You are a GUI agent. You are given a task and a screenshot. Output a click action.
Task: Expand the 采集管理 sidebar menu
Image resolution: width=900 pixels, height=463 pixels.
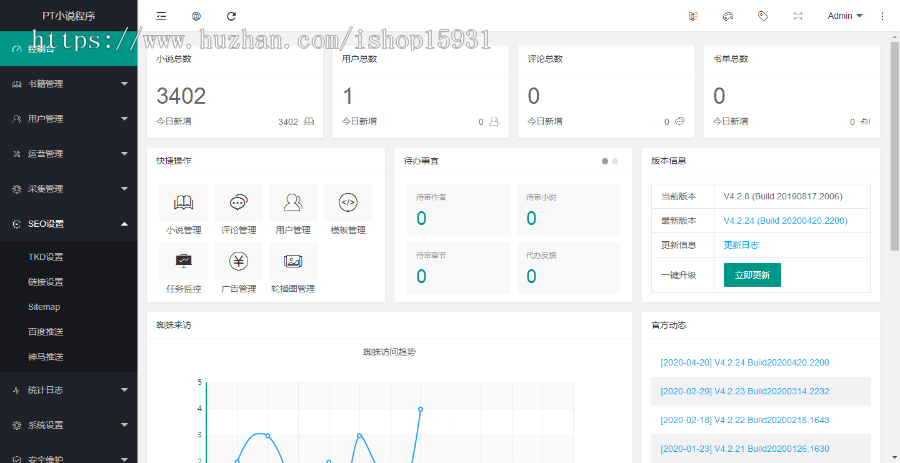(x=68, y=189)
